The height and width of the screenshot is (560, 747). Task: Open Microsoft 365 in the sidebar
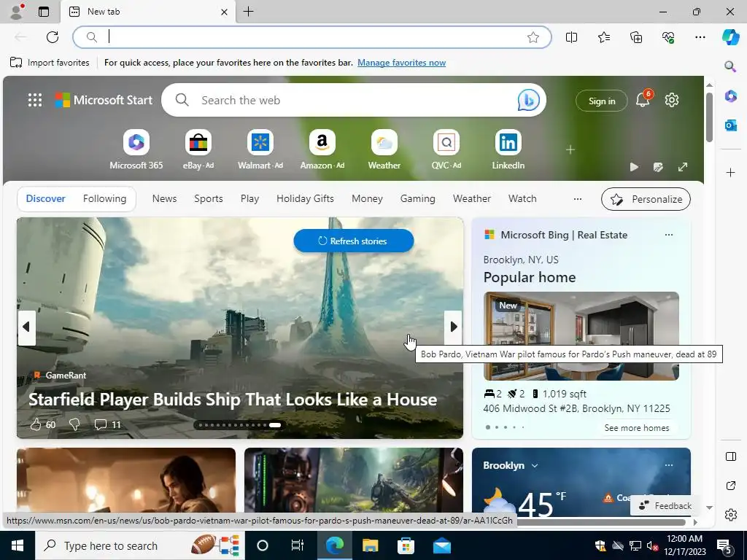pyautogui.click(x=730, y=96)
